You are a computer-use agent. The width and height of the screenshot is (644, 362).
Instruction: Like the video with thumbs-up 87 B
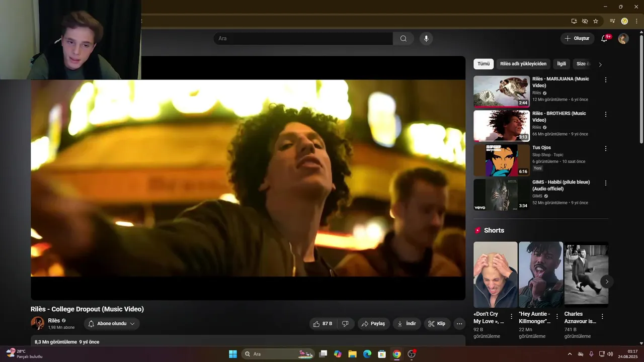[323, 324]
